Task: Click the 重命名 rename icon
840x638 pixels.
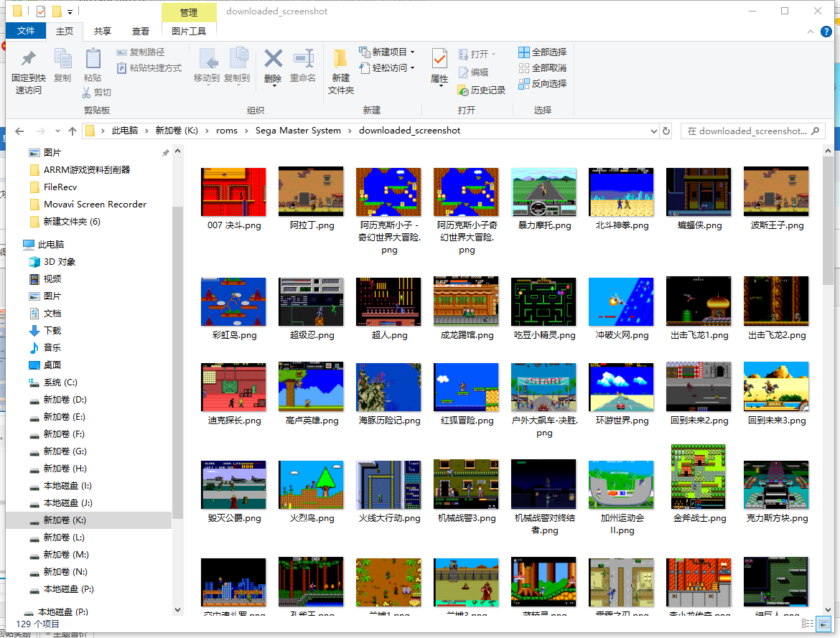Action: (303, 60)
